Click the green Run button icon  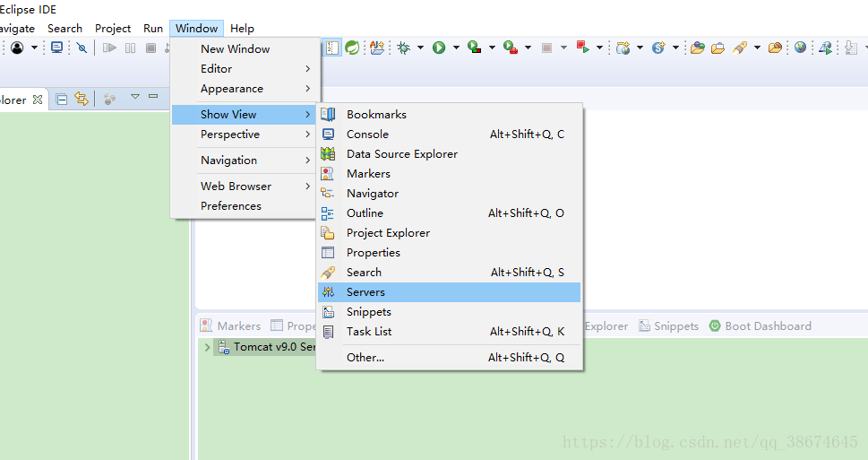coord(439,48)
